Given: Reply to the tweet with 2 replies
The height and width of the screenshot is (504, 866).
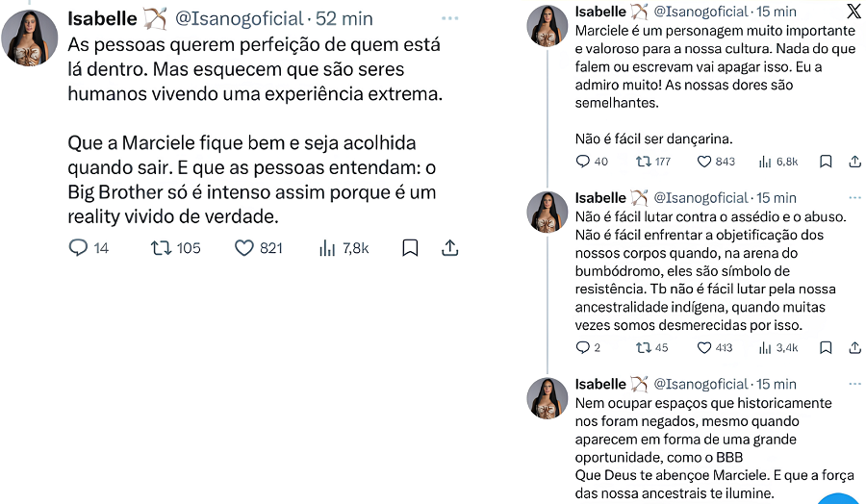Looking at the screenshot, I should click(582, 347).
